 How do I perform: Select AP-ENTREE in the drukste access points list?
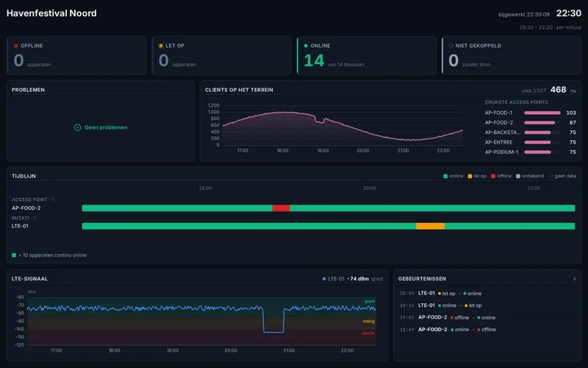point(498,142)
